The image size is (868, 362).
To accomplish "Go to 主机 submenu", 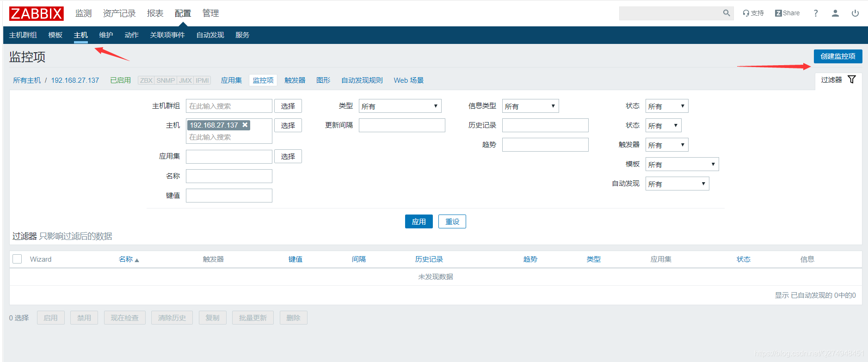I will (81, 35).
